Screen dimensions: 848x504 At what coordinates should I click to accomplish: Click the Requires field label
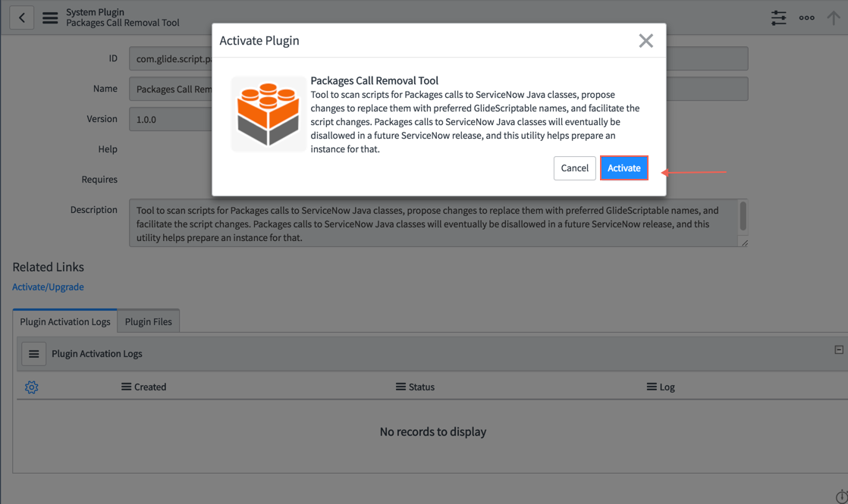[x=99, y=180]
